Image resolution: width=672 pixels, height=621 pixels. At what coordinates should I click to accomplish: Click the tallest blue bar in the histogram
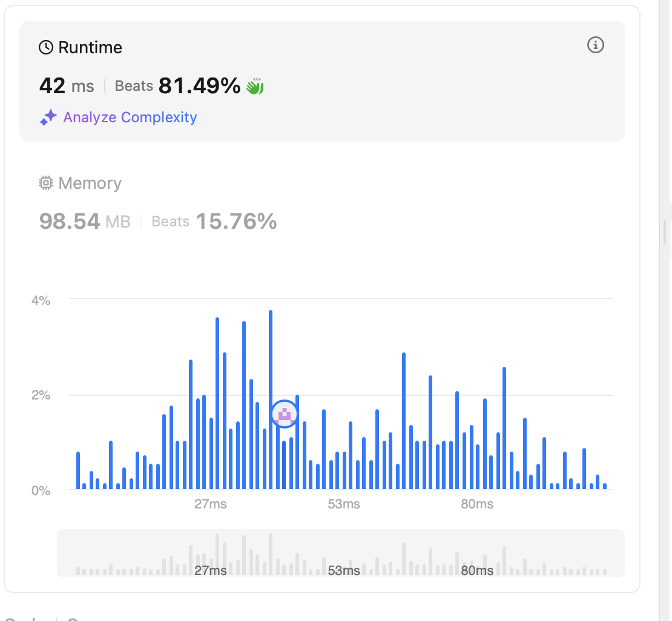click(x=271, y=399)
